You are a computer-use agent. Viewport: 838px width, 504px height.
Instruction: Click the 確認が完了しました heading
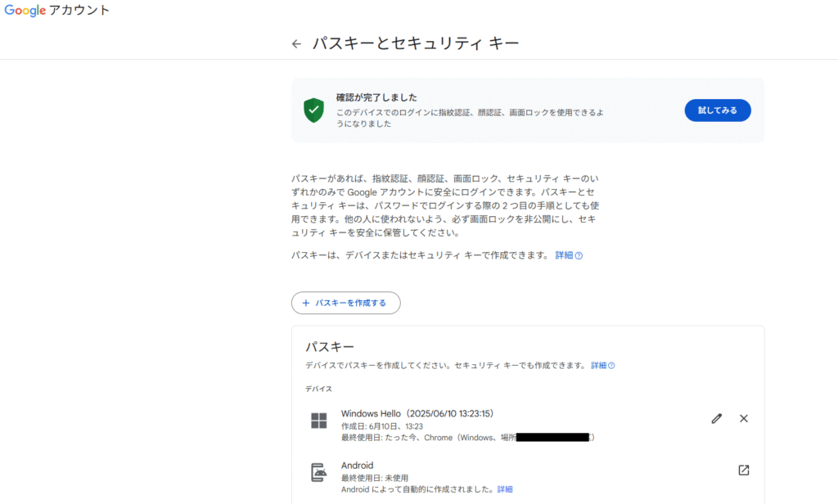pos(376,97)
